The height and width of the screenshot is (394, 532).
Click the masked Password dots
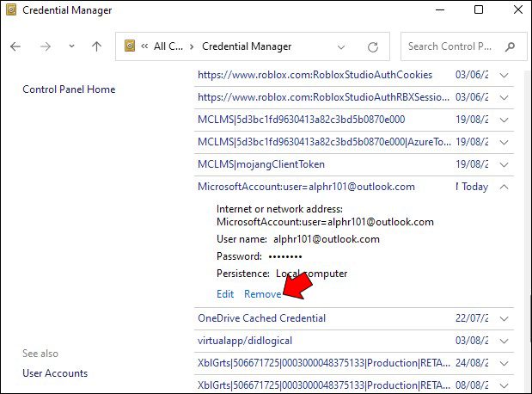(285, 256)
